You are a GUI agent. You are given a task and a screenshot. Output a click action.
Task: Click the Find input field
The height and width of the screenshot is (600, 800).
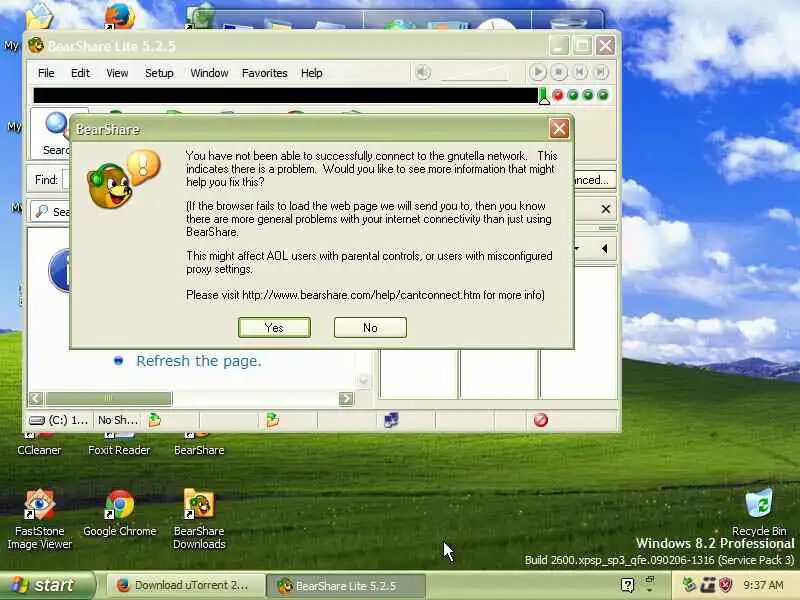66,180
